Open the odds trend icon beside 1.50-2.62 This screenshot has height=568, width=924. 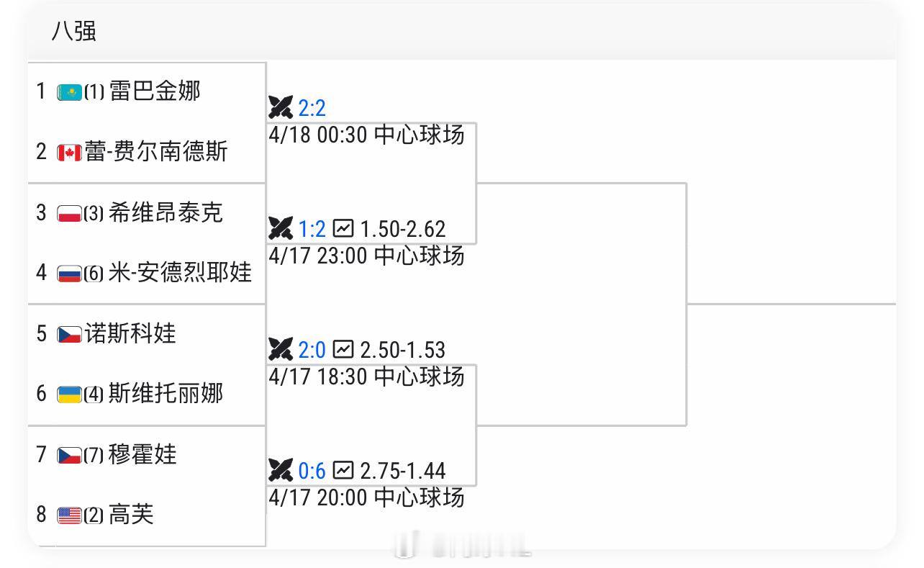[x=343, y=229]
